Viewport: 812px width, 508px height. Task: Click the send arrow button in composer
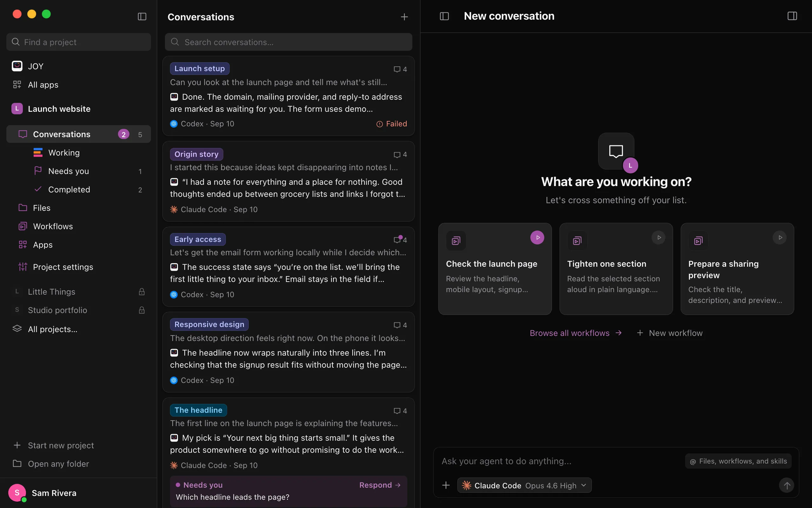click(787, 485)
